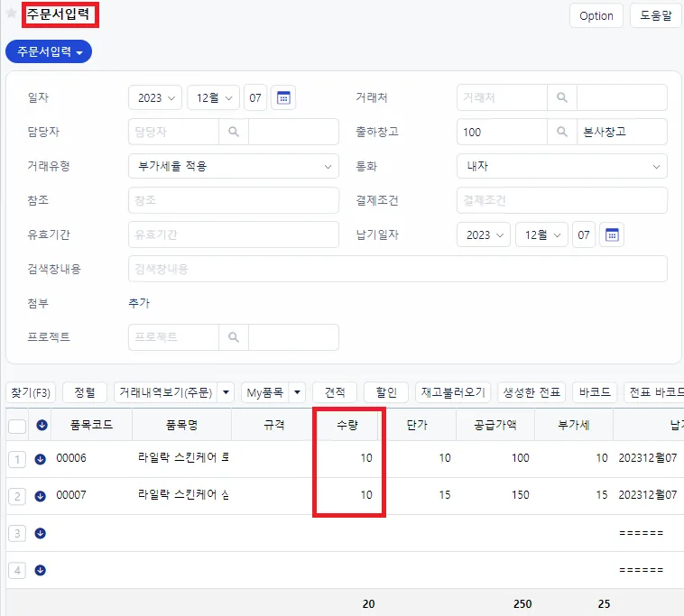Toggle select-all checkbox in grid header
Image resolution: width=684 pixels, height=616 pixels.
point(17,426)
